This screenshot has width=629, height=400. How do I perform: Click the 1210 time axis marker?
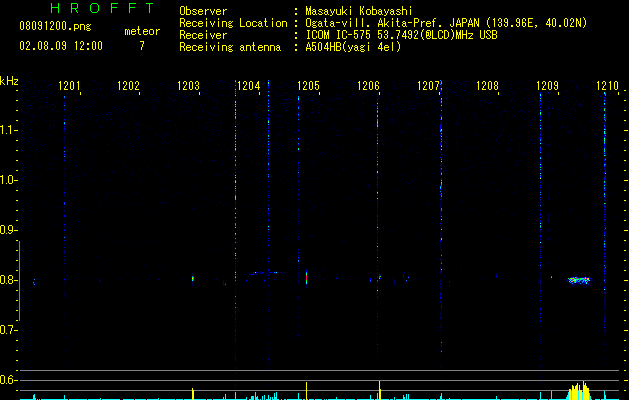tap(607, 86)
